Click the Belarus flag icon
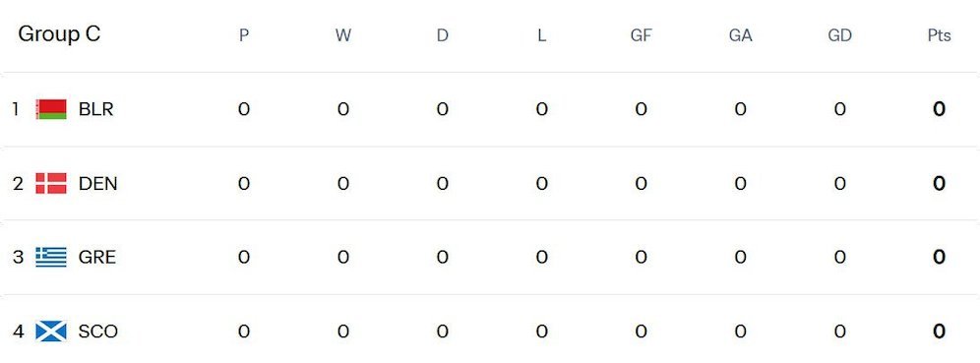 click(x=51, y=109)
